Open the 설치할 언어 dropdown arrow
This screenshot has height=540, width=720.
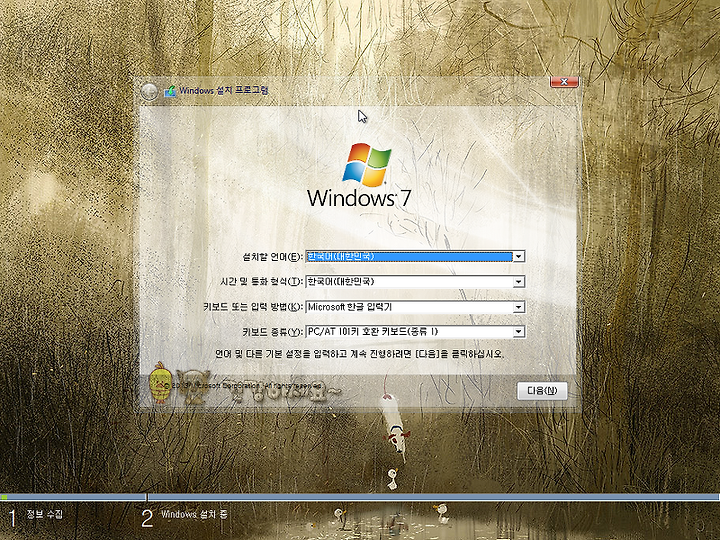(518, 257)
